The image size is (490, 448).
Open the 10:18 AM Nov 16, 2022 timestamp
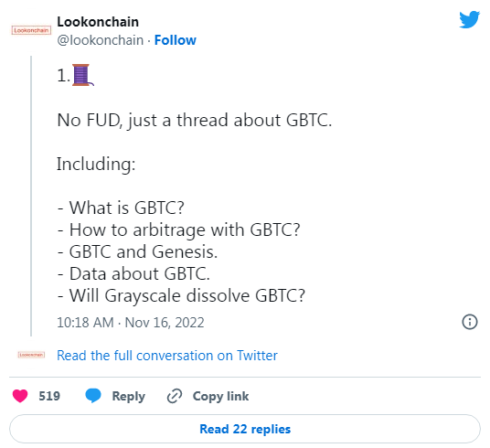131,323
